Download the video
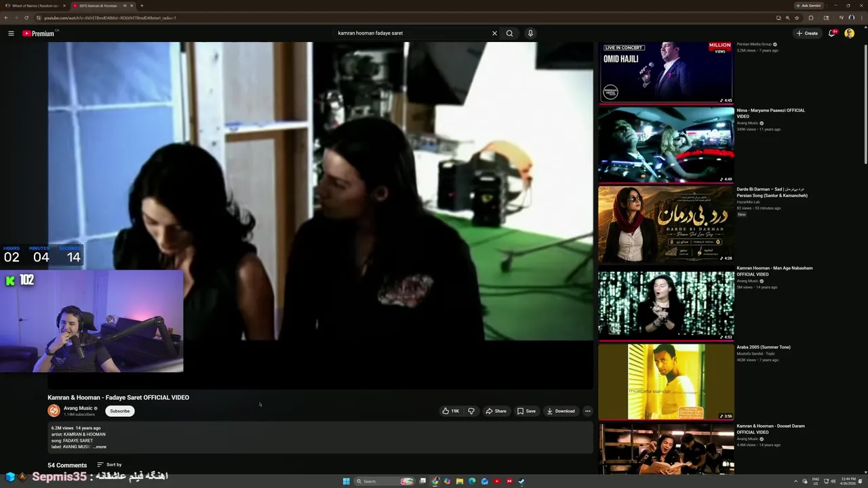This screenshot has height=488, width=868. 561,411
